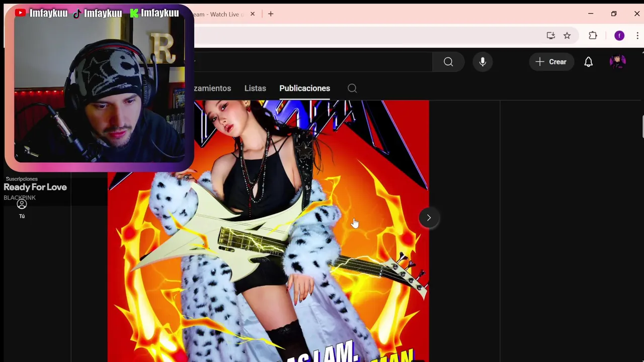
Task: Restore down the browser window
Action: point(614,14)
